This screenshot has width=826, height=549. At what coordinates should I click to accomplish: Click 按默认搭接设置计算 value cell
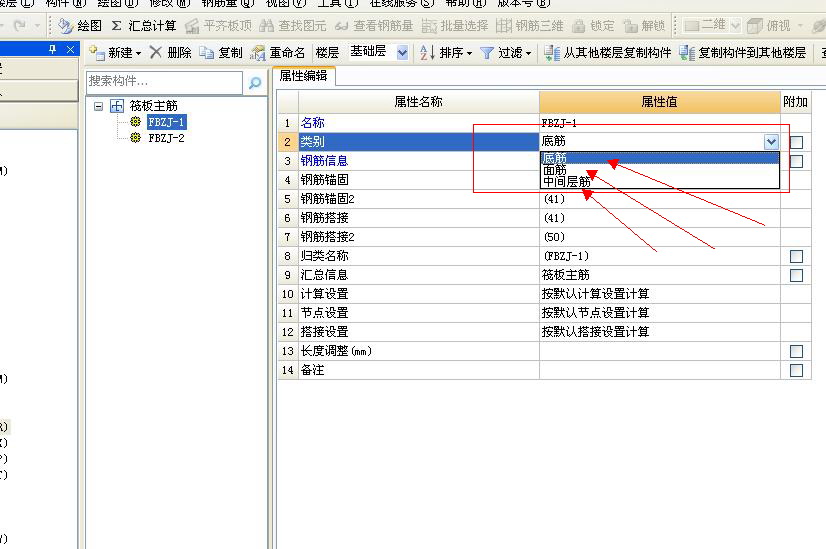pos(660,332)
